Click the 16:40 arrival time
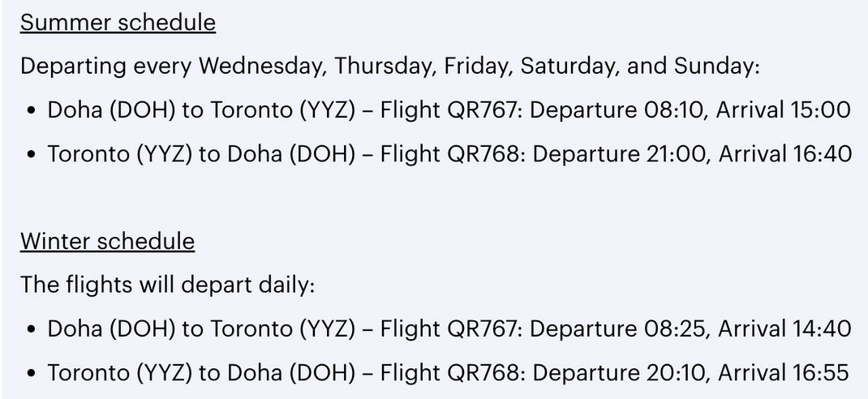This screenshot has height=399, width=868. pyautogui.click(x=821, y=154)
